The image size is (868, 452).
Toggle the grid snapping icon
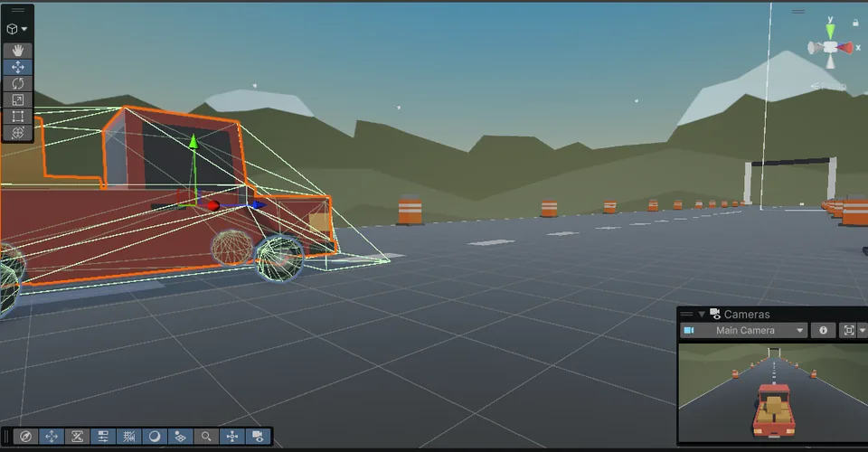click(129, 437)
